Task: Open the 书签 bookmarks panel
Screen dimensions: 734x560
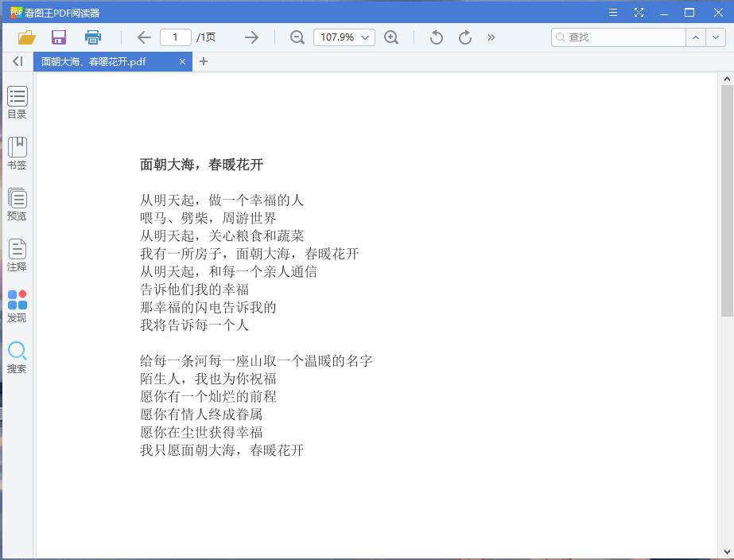Action: click(x=17, y=153)
